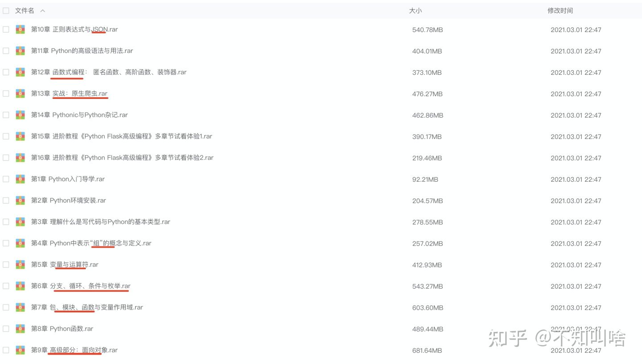Open file 第8章 Python函数.rar
Screen dimensions: 642x364
(x=62, y=329)
